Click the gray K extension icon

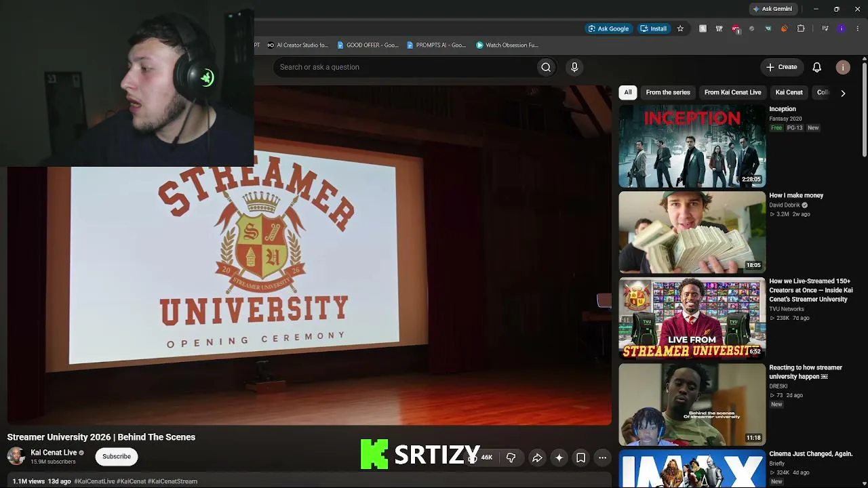coord(703,28)
